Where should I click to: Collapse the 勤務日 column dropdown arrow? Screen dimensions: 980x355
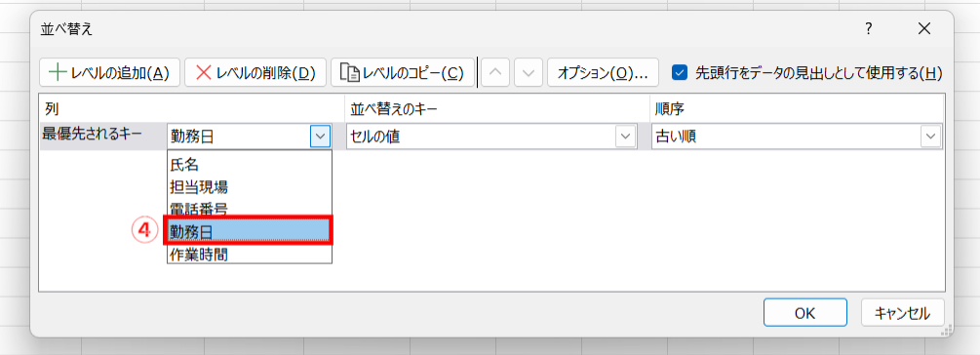[320, 137]
